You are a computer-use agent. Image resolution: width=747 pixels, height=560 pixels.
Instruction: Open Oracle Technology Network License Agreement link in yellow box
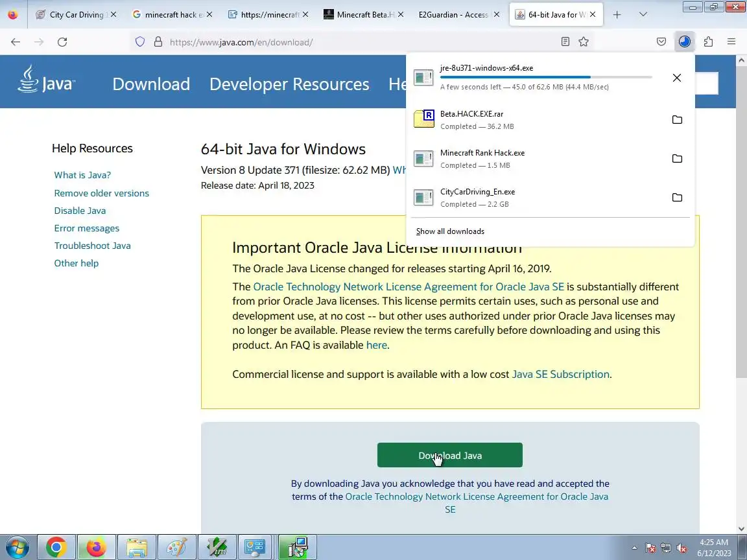click(x=409, y=286)
